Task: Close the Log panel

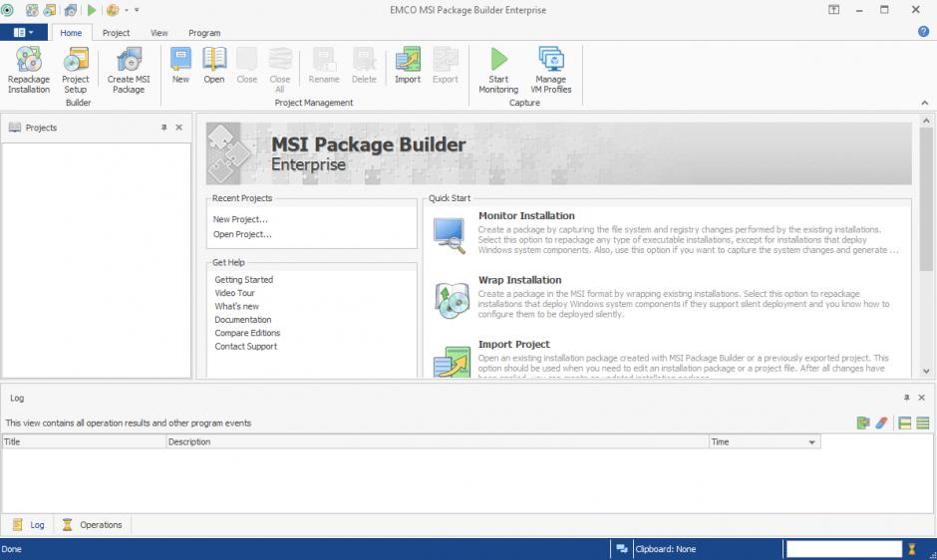Action: [x=921, y=398]
